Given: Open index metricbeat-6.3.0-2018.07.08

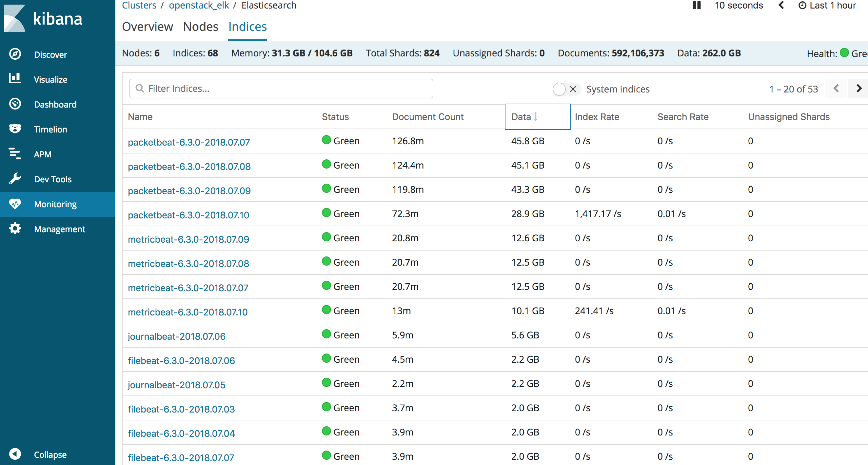Looking at the screenshot, I should (x=188, y=263).
